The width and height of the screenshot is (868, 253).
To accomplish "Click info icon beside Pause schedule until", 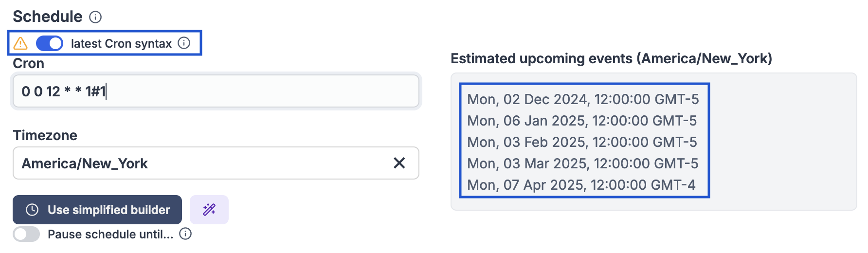I will coord(185,234).
